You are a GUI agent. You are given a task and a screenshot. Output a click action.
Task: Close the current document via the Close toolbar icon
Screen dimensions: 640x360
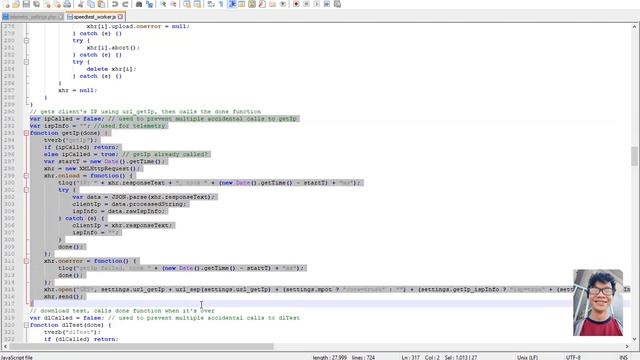(x=47, y=4)
